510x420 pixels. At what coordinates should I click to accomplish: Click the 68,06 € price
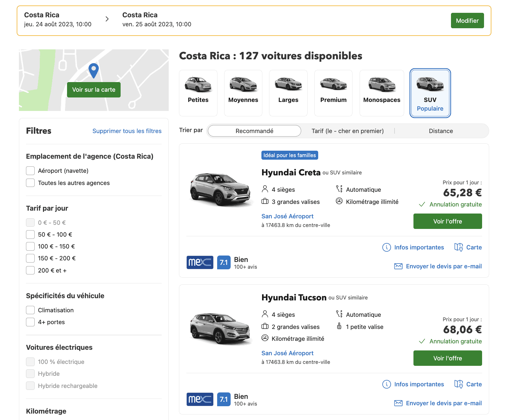coord(463,329)
